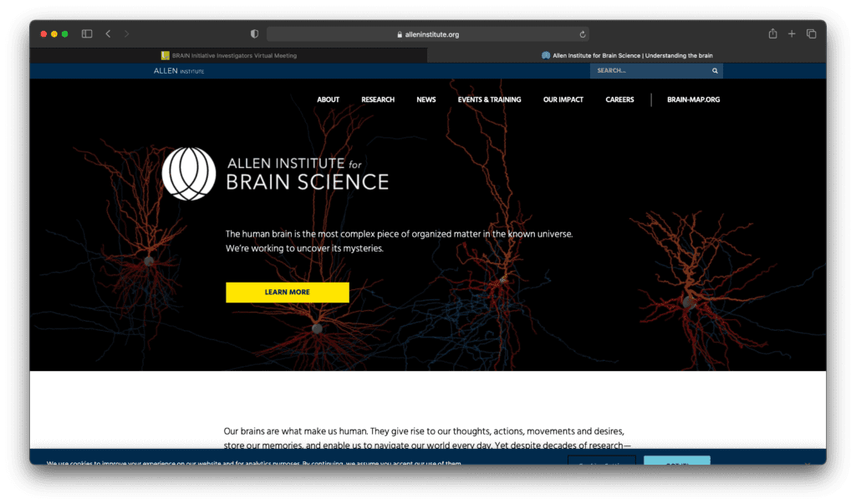856x504 pixels.
Task: Visit the Careers page
Action: pos(619,100)
